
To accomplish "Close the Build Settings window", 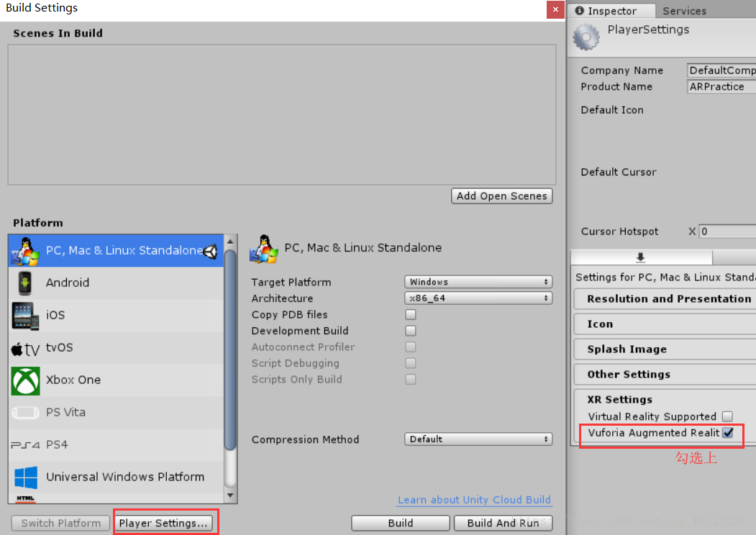I will [555, 9].
